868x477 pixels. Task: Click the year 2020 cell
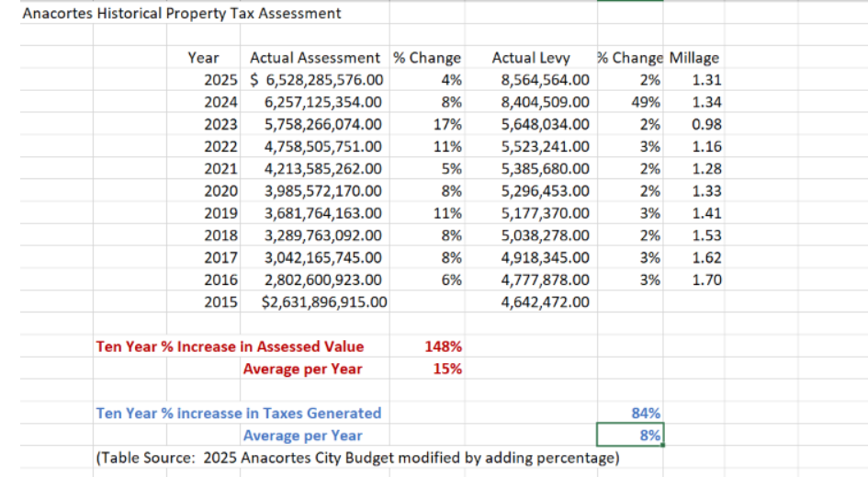tap(220, 190)
